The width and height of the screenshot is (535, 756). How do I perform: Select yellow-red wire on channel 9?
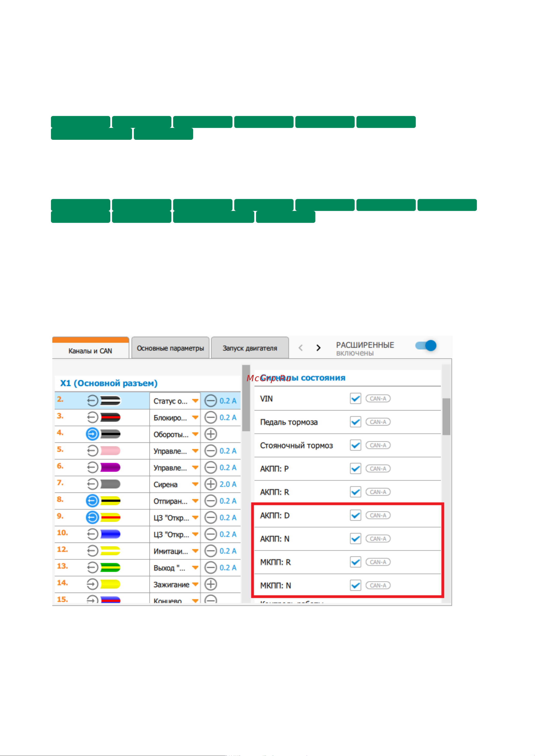point(111,518)
